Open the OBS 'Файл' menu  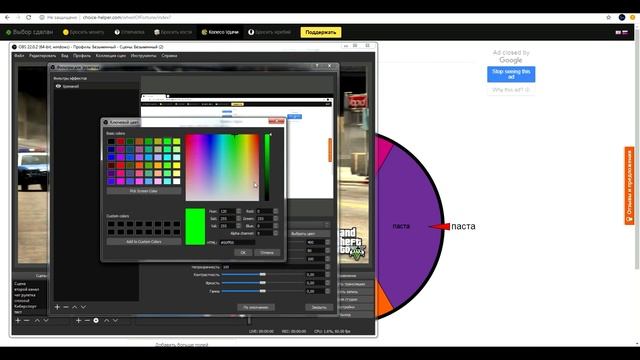pyautogui.click(x=19, y=56)
